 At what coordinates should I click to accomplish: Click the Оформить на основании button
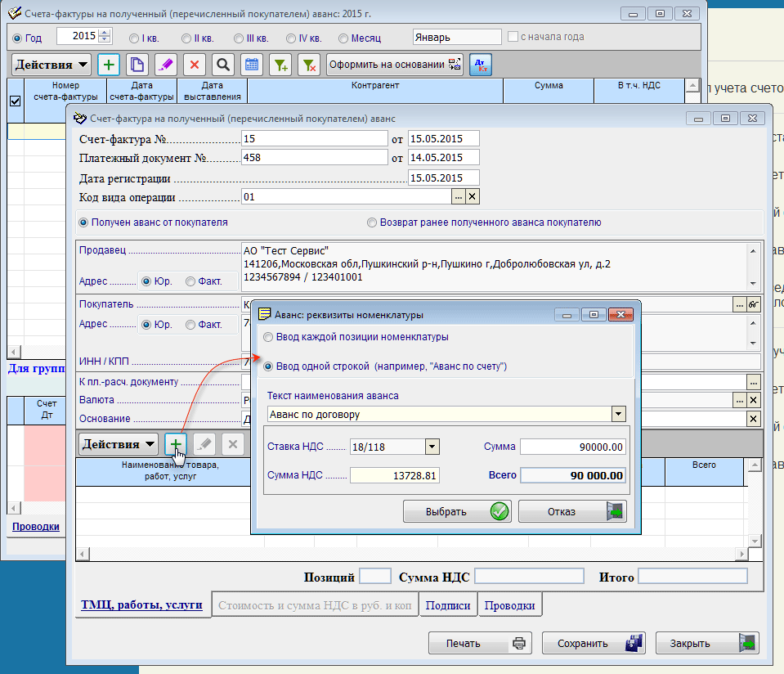point(395,65)
